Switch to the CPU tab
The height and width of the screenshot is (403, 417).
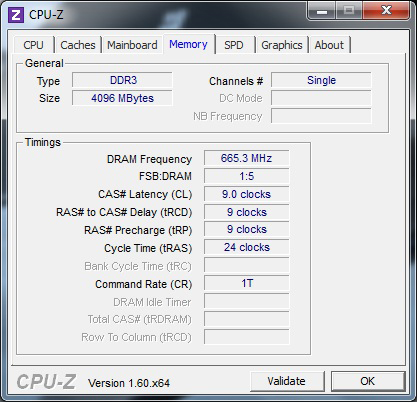(33, 45)
